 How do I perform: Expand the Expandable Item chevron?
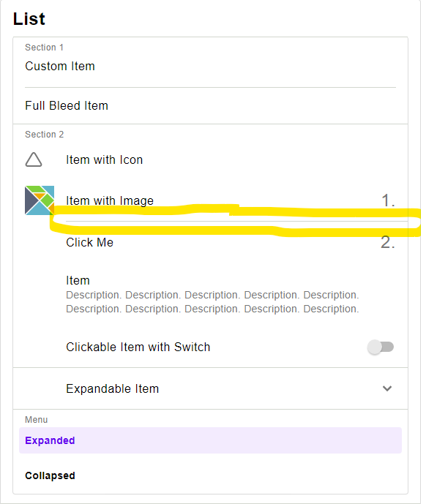point(387,388)
